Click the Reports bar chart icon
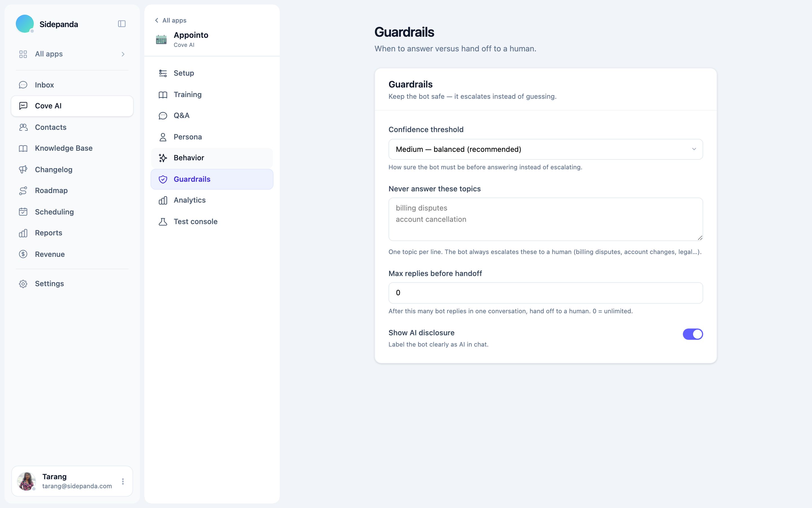This screenshot has height=508, width=812. point(23,233)
